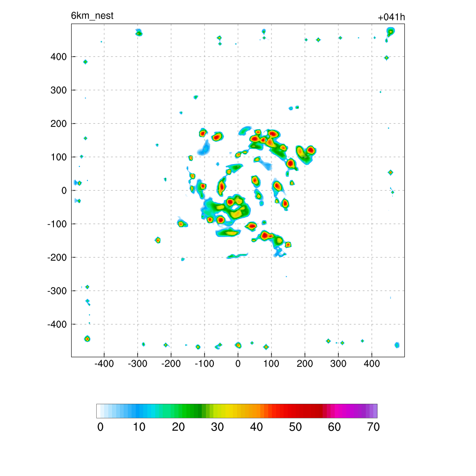Click the x-axis tick label -200
This screenshot has width=476, height=476.
point(171,364)
